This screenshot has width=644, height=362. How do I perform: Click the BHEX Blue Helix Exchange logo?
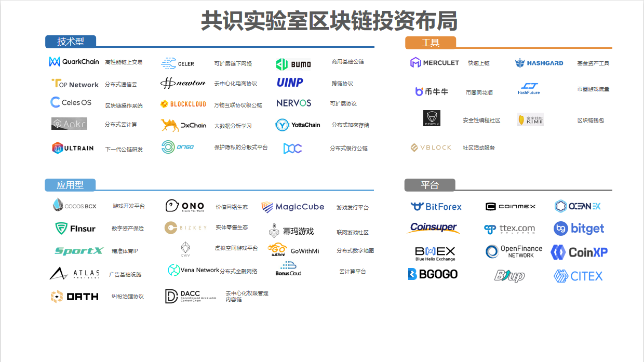click(x=435, y=253)
